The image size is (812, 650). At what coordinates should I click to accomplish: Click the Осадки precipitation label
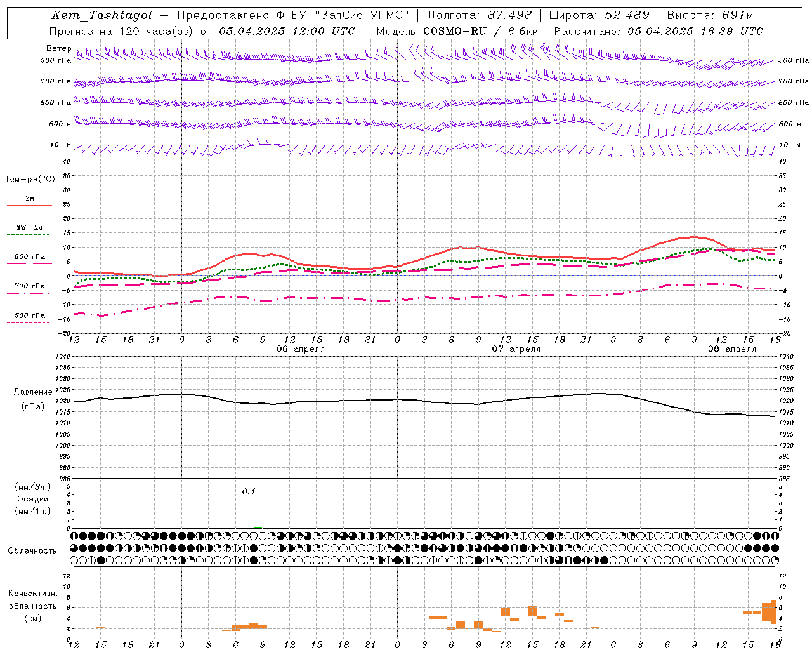point(33,499)
